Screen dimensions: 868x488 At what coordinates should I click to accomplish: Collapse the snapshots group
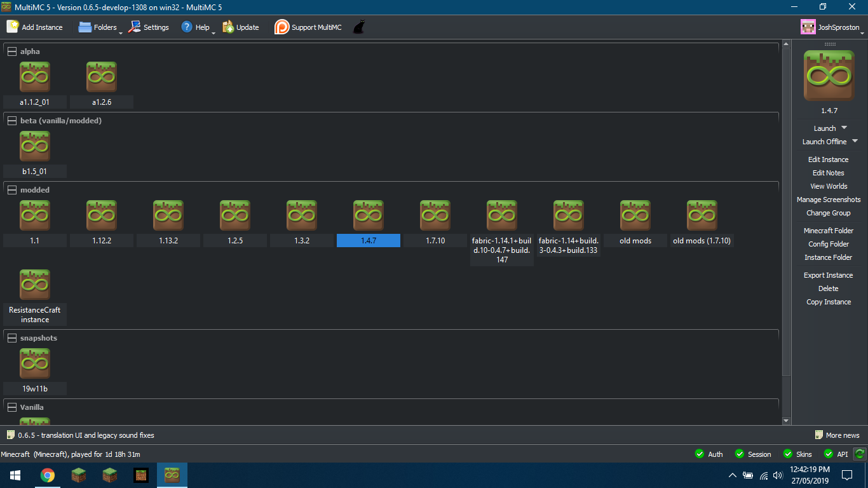click(12, 338)
